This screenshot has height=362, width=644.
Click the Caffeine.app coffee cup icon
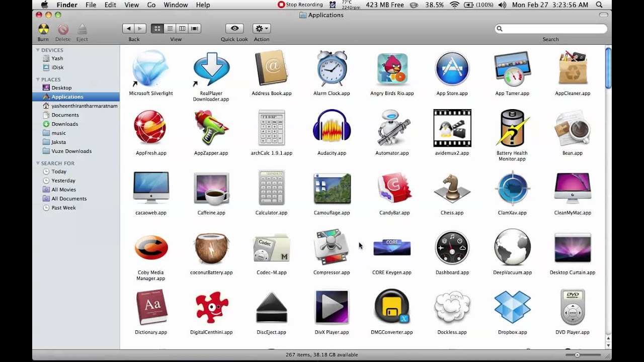211,188
